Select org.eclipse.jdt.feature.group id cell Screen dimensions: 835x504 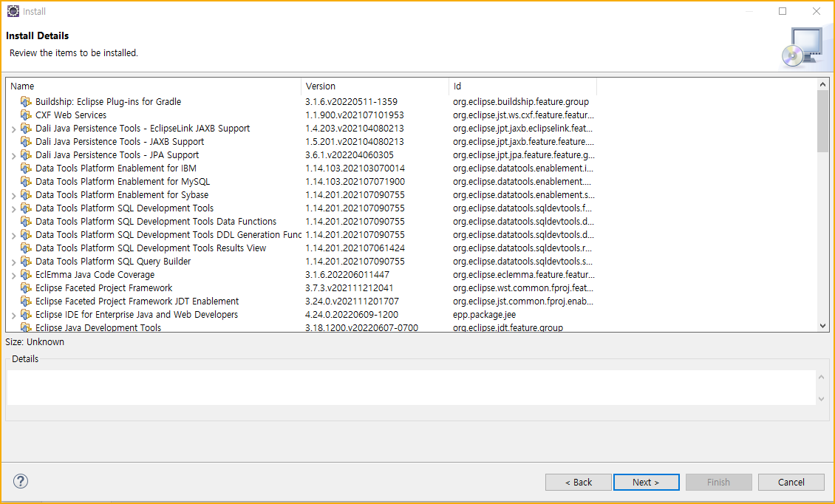[x=508, y=327]
